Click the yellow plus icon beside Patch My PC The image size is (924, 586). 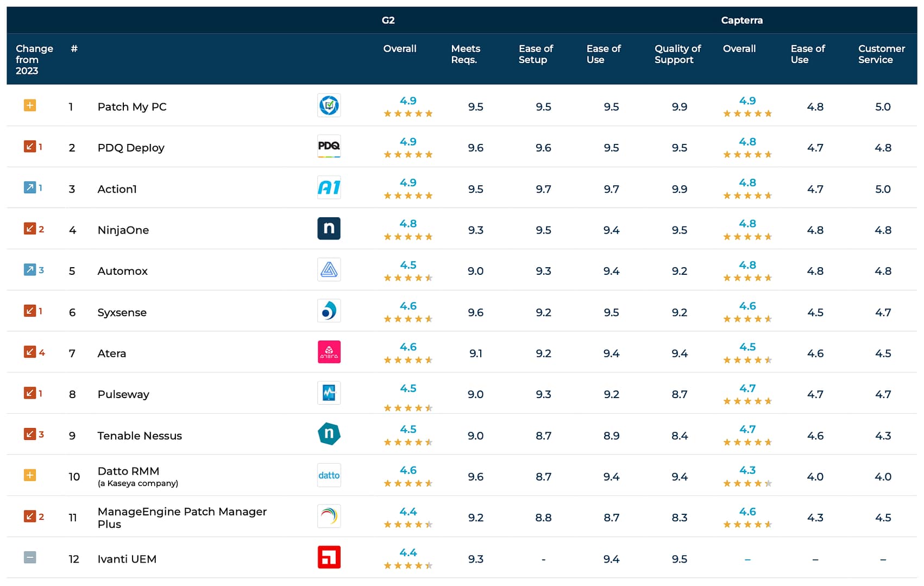(x=30, y=105)
